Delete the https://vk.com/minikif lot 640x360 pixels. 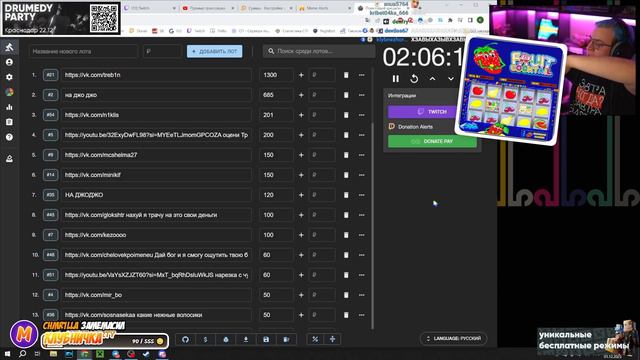346,175
